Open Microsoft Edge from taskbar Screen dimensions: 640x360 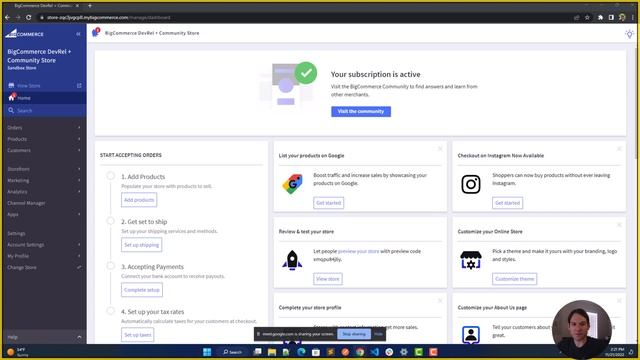[x=301, y=352]
